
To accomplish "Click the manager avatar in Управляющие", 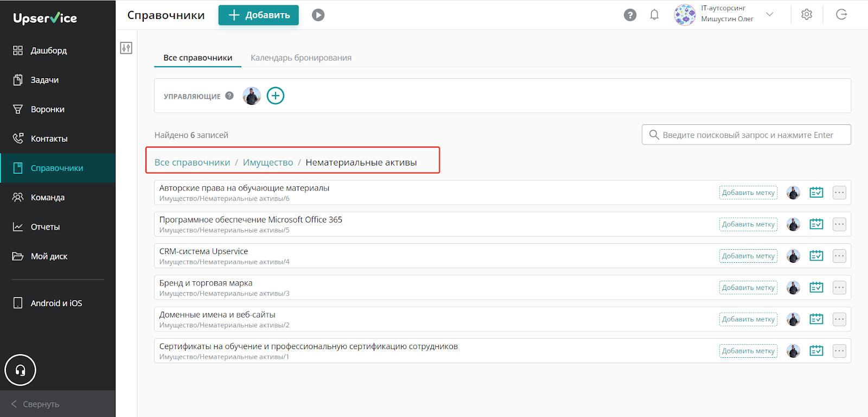I will click(x=252, y=96).
